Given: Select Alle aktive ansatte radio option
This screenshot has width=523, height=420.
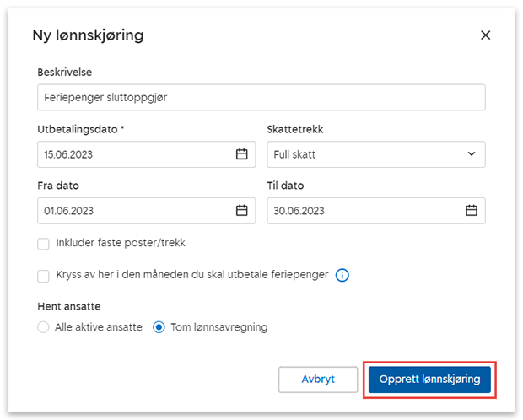Looking at the screenshot, I should point(44,327).
